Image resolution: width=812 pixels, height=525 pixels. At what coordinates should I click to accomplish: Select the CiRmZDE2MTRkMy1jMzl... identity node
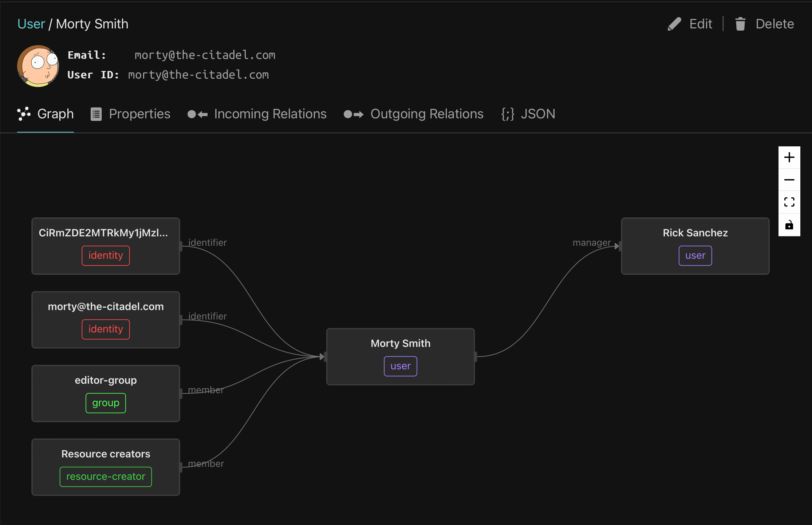click(106, 246)
